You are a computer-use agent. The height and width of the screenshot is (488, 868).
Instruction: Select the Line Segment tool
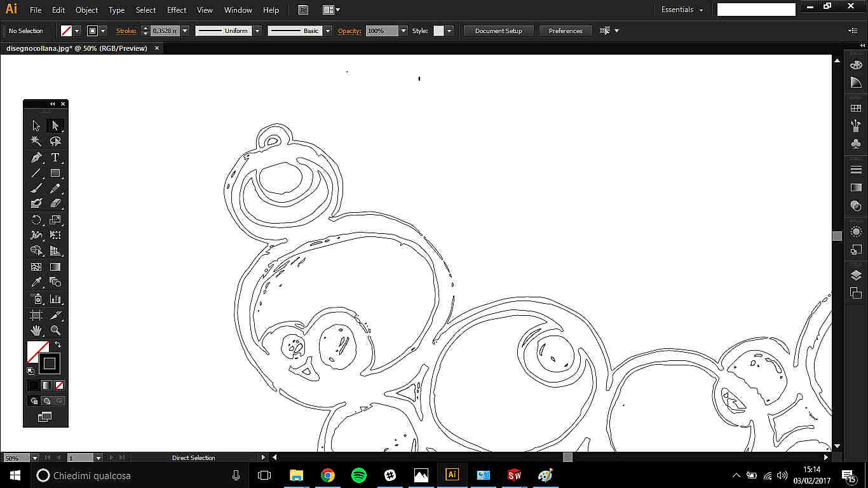click(x=36, y=173)
